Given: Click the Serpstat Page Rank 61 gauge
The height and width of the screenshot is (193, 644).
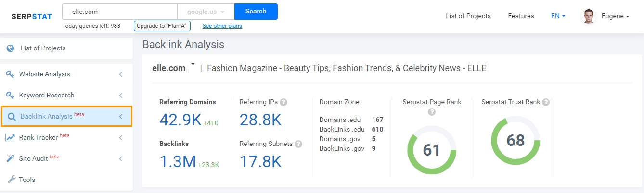Looking at the screenshot, I should click(431, 150).
